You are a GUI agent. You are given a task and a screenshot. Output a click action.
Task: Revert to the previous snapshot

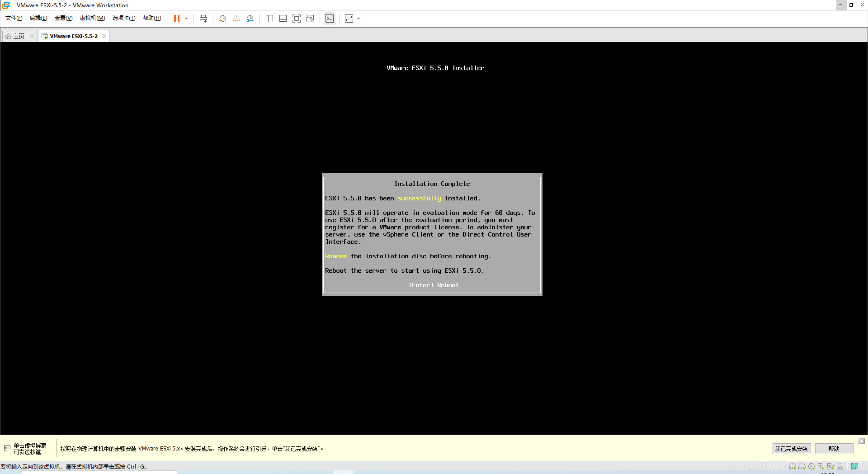(x=236, y=19)
